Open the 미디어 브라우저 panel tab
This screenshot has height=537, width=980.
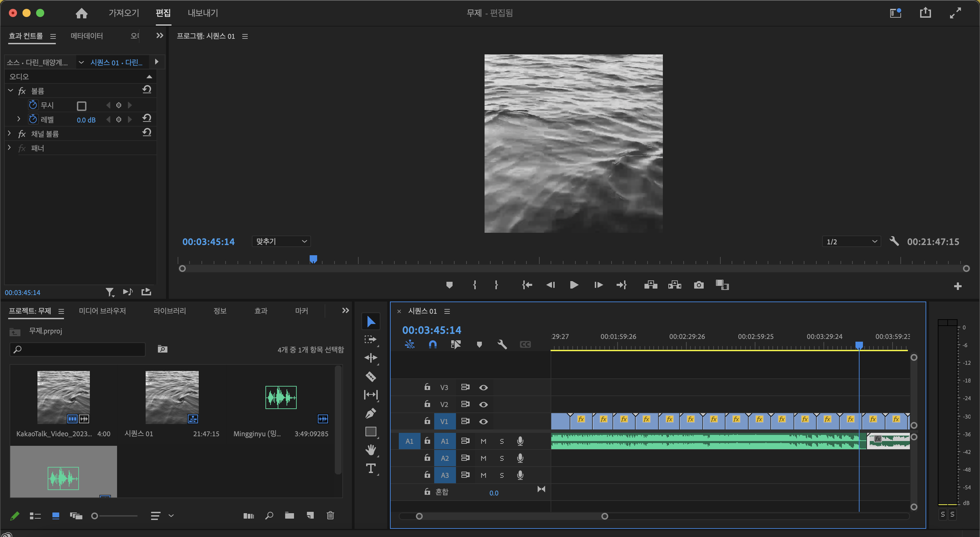[x=102, y=311]
